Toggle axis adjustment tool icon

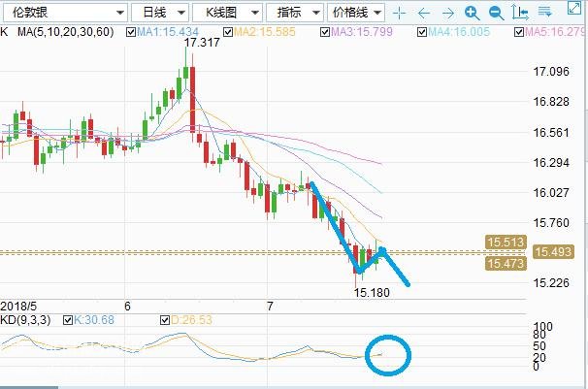pyautogui.click(x=520, y=13)
